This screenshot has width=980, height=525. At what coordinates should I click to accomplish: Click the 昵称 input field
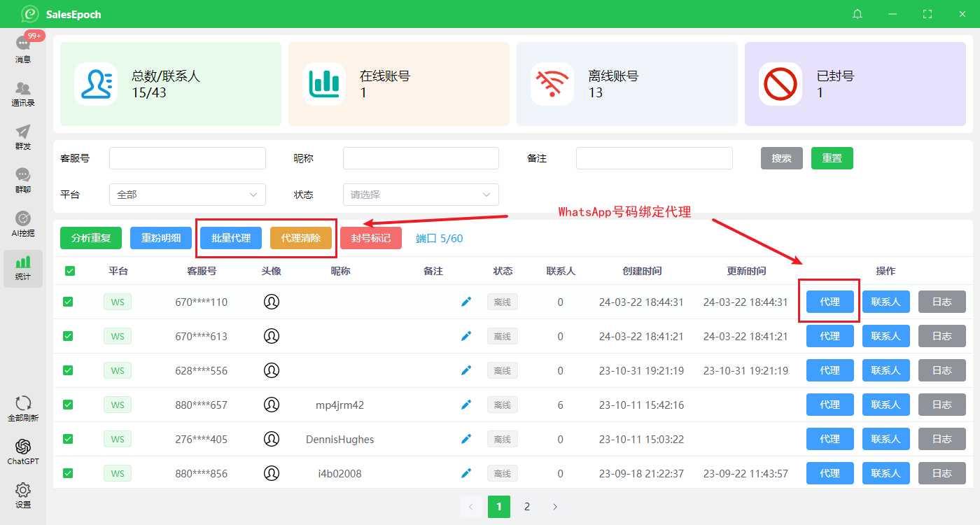pyautogui.click(x=421, y=158)
